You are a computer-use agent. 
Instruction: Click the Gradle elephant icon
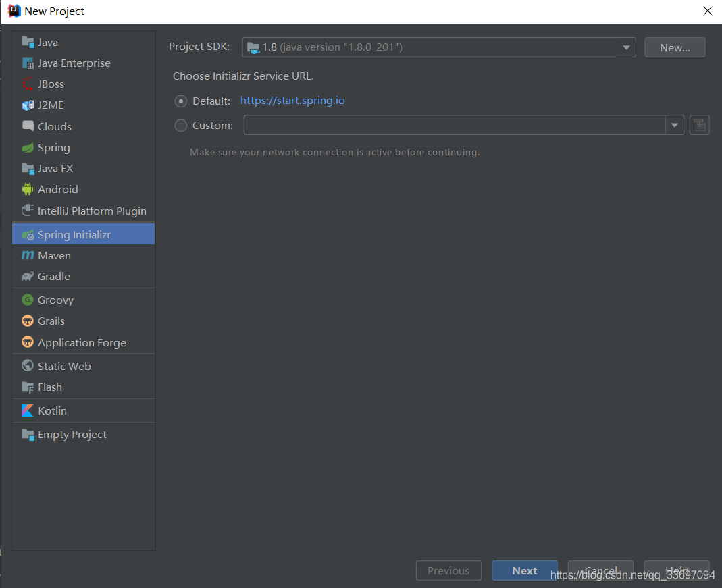(28, 277)
